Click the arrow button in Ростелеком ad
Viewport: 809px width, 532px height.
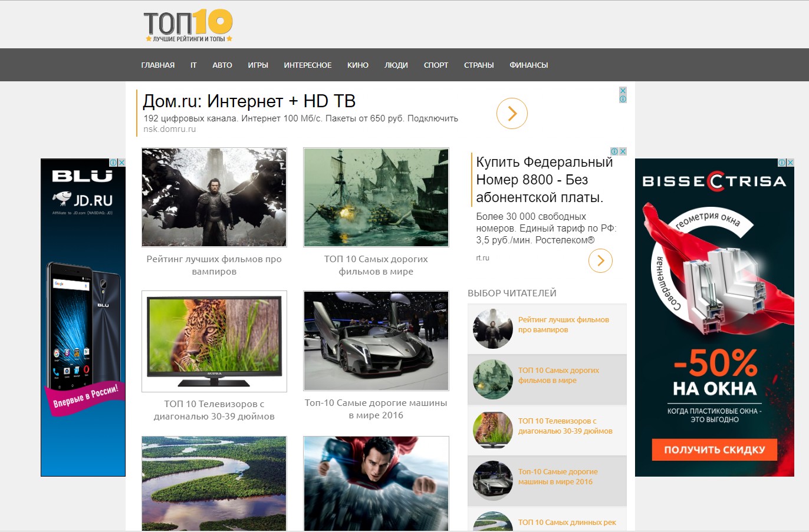coord(600,260)
